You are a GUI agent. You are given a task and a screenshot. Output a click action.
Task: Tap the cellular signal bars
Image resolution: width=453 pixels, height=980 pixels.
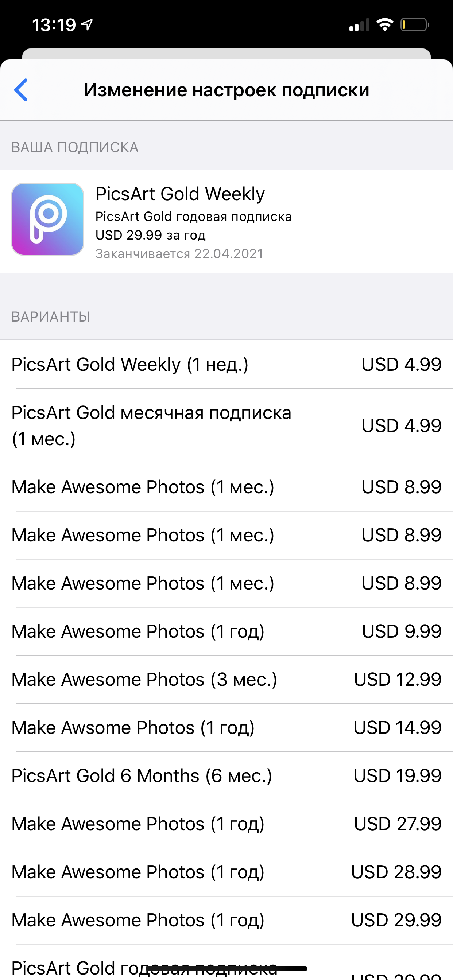(359, 25)
